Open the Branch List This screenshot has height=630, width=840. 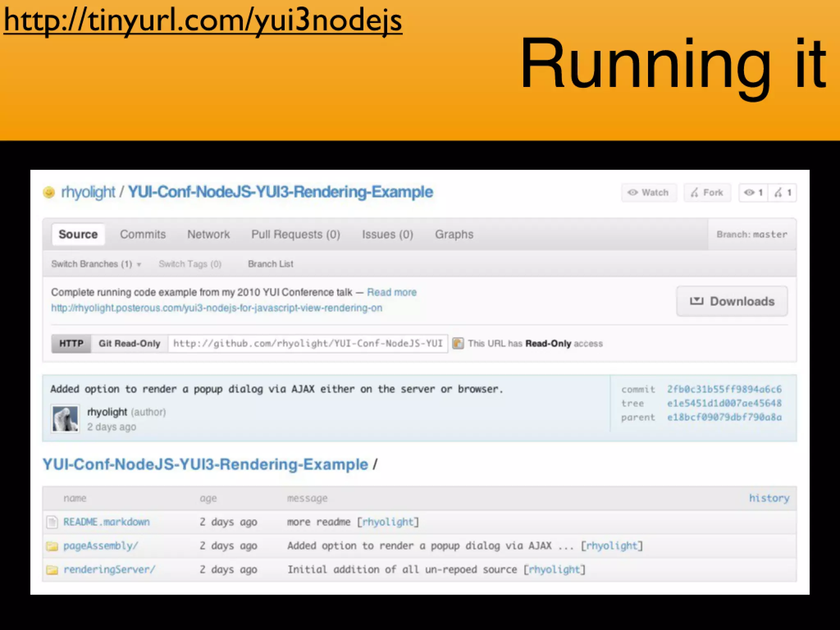pos(270,264)
